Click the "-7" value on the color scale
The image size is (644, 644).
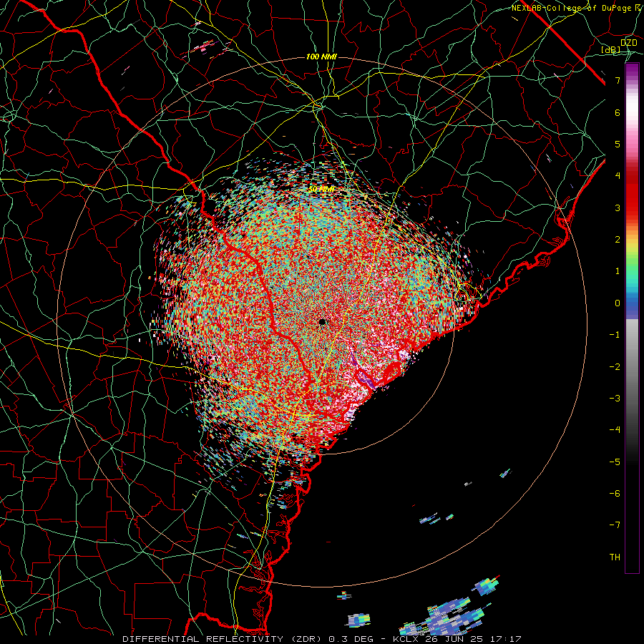pos(615,525)
